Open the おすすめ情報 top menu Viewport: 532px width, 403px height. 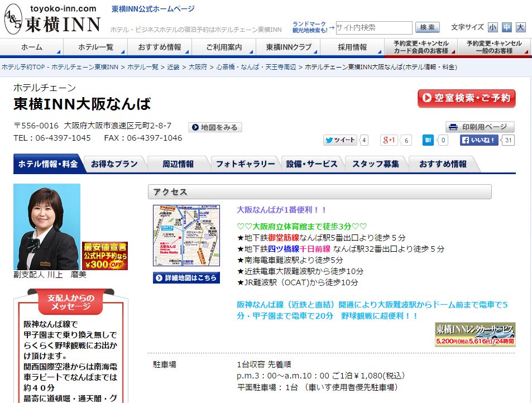tap(160, 47)
